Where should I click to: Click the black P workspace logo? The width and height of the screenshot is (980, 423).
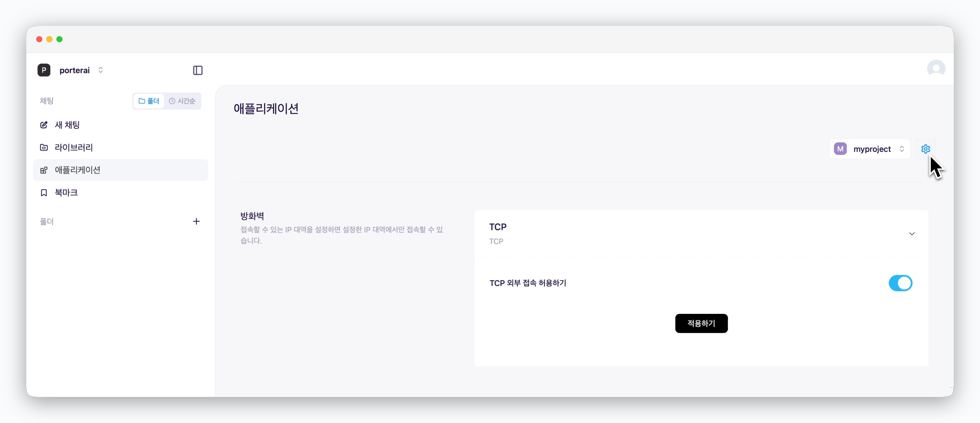pyautogui.click(x=44, y=70)
